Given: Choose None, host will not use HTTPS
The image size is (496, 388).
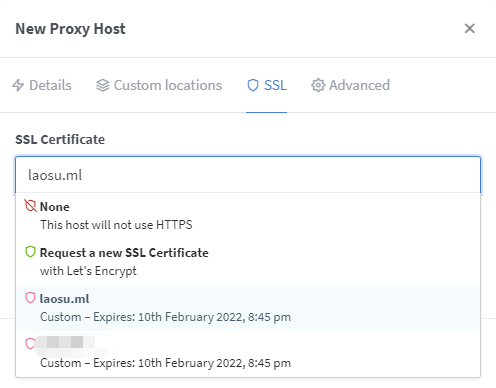Looking at the screenshot, I should (x=248, y=216).
